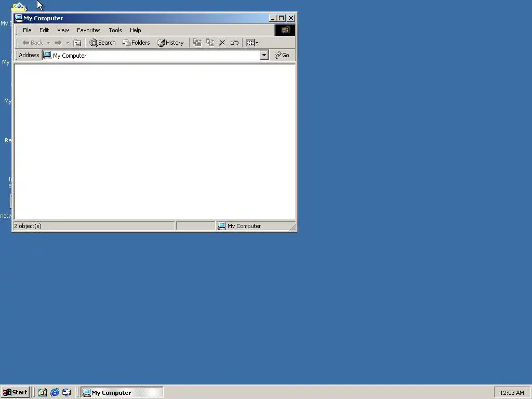Click the status bar resize grip

[x=293, y=228]
